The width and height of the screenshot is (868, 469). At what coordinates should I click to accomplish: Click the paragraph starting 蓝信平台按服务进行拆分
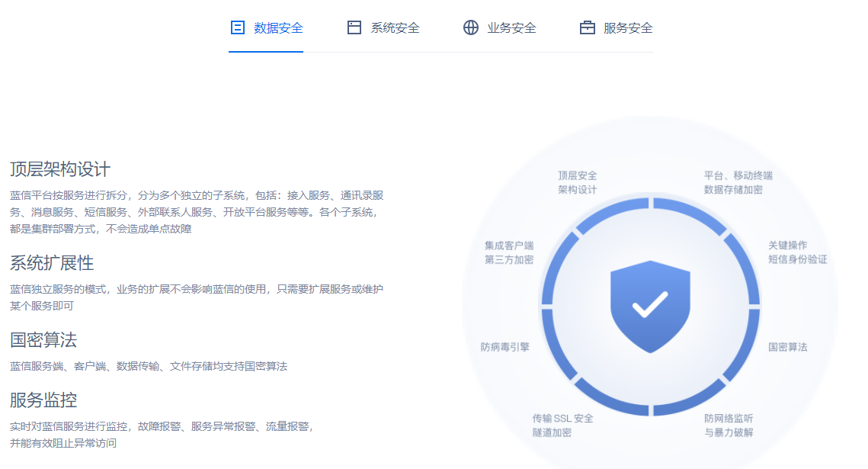tap(197, 212)
